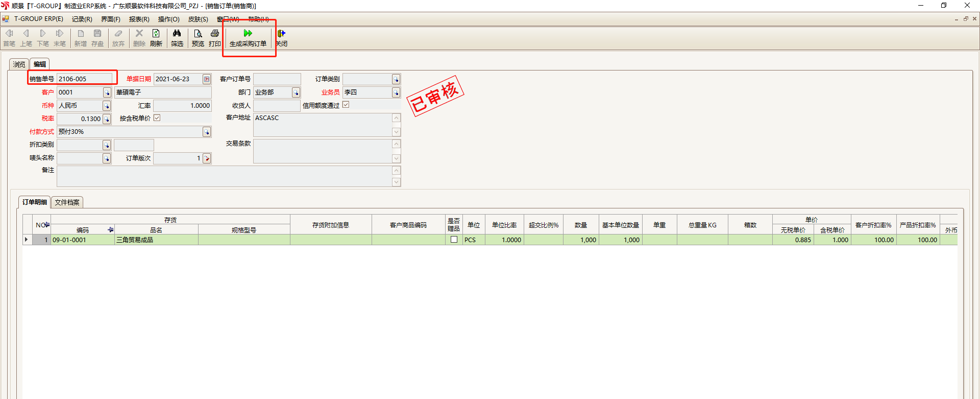The height and width of the screenshot is (399, 980).
Task: Click the 客户订单号 input field
Action: (277, 79)
